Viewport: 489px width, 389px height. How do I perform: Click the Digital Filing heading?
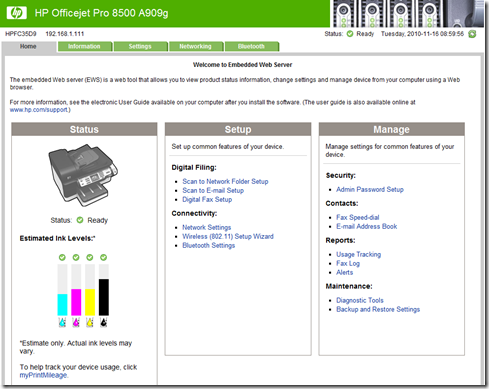194,167
